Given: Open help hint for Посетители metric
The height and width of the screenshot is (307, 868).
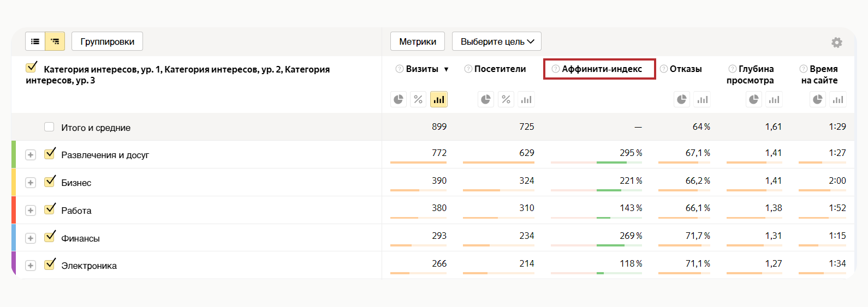Looking at the screenshot, I should click(x=468, y=69).
